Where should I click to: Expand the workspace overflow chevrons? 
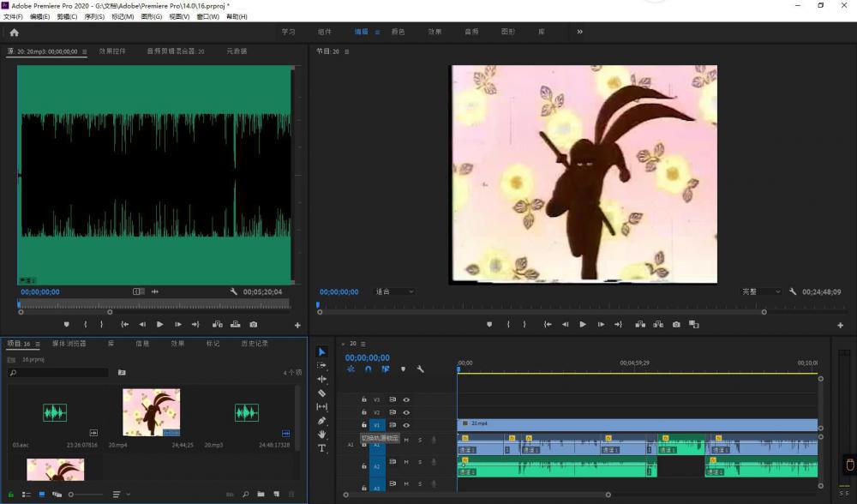pos(579,32)
